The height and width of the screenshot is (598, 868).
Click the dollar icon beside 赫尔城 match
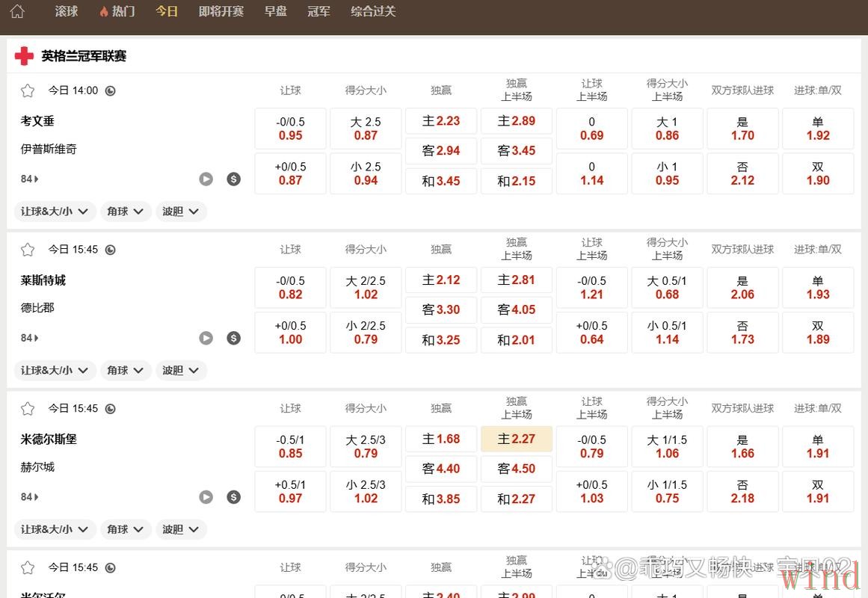point(234,497)
